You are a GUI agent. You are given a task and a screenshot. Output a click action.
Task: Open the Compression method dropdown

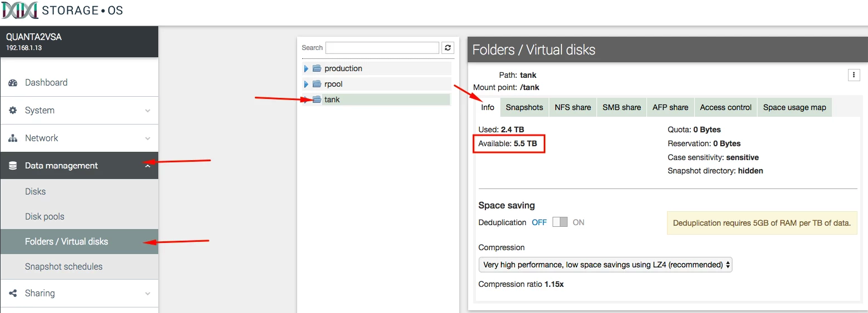[605, 265]
